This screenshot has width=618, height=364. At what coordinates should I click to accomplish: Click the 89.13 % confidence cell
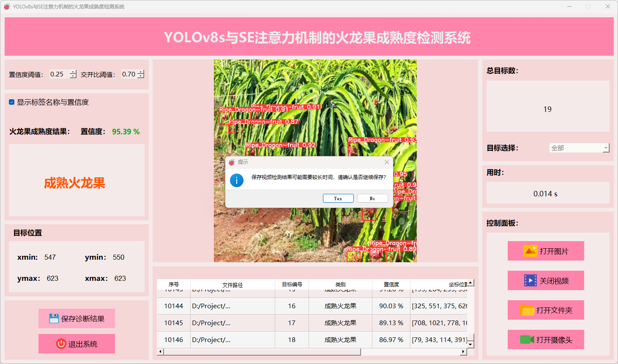[x=391, y=323]
